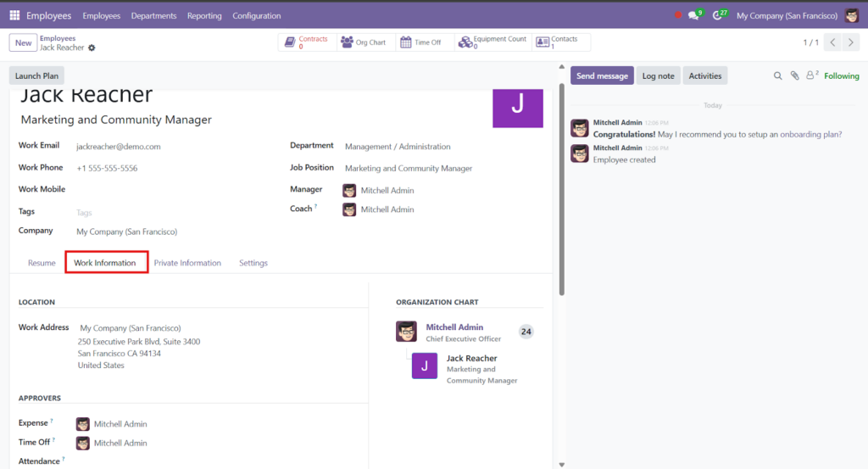The width and height of the screenshot is (868, 469).
Task: Open the Contracts smart button
Action: click(307, 42)
